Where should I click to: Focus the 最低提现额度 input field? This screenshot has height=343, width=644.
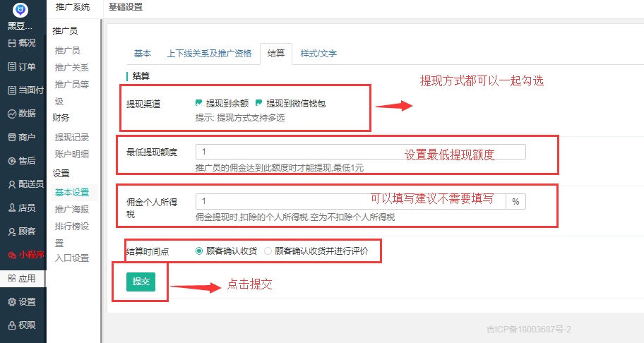pos(361,152)
